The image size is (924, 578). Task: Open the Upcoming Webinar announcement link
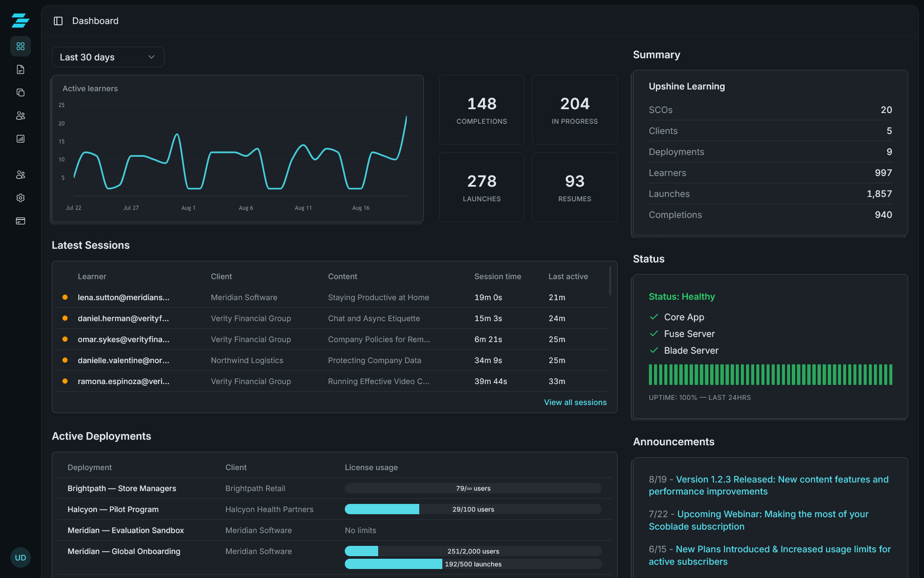pos(758,520)
